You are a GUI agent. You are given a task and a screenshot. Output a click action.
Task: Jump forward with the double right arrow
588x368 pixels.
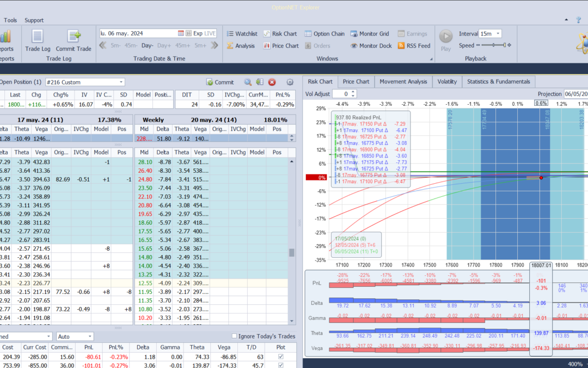[215, 45]
